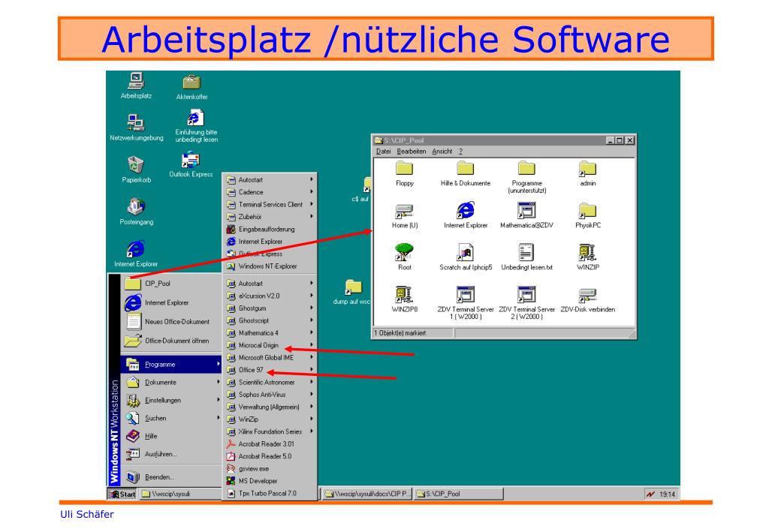
Task: Open the Hilfe & Dokumente folder
Action: tap(466, 174)
